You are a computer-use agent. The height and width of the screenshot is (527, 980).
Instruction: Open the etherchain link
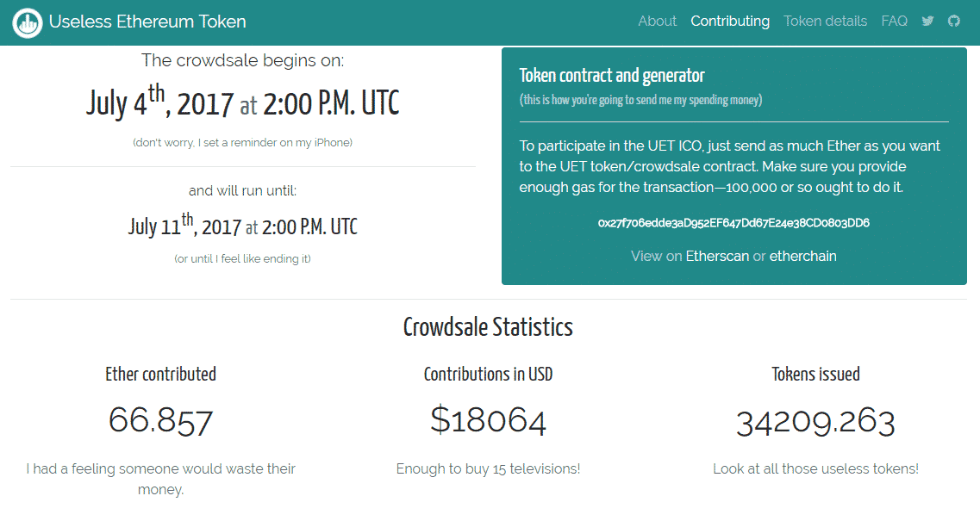(802, 256)
